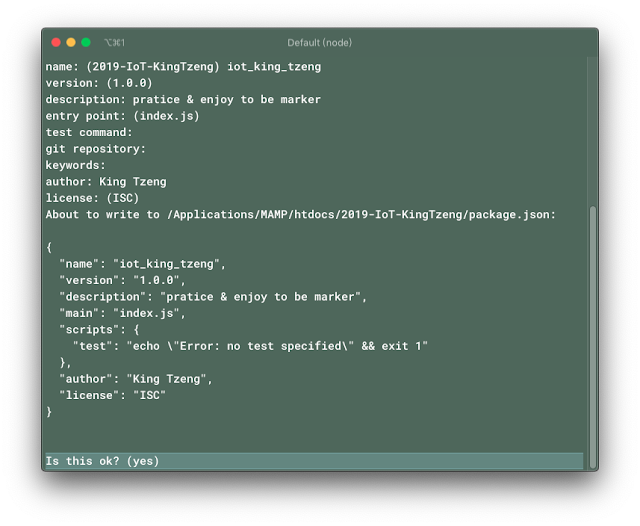
Task: Click the 'author: King Tzeng' prompt line
Action: click(x=106, y=182)
